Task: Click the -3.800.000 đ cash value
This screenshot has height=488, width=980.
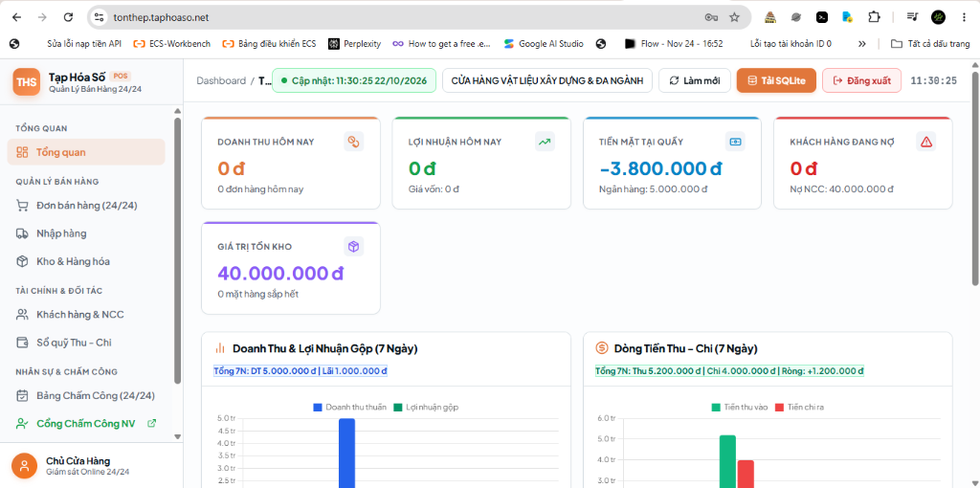Action: coord(660,168)
